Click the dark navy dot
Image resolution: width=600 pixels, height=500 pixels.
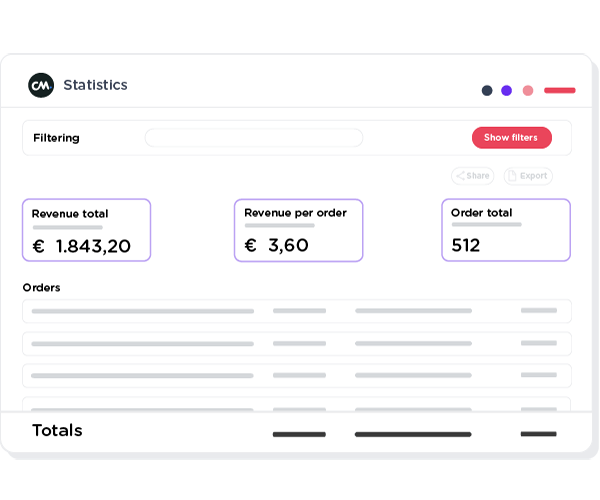(x=487, y=90)
